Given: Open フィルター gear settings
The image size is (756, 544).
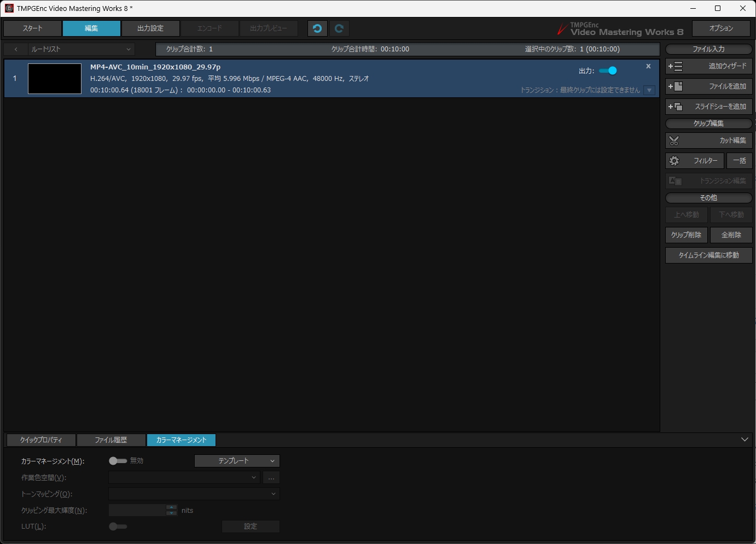Looking at the screenshot, I should [x=695, y=161].
